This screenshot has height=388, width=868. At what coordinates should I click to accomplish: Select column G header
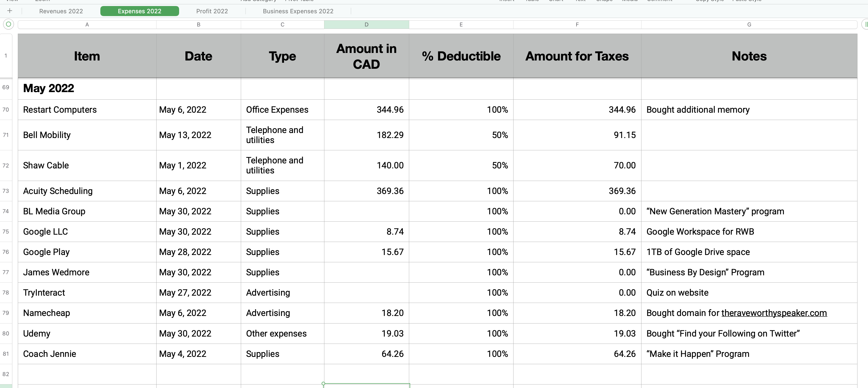pyautogui.click(x=749, y=25)
